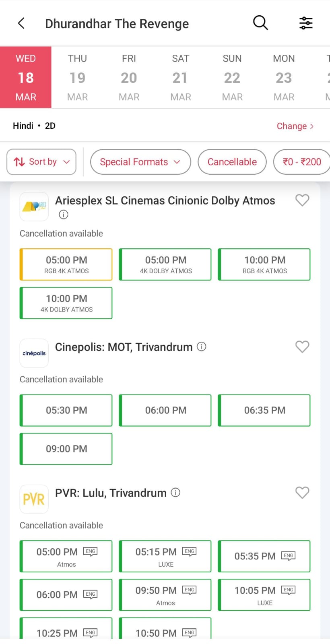Favorite PVR: Lulu with the heart
Viewport: 330px width, 644px height.
point(302,493)
